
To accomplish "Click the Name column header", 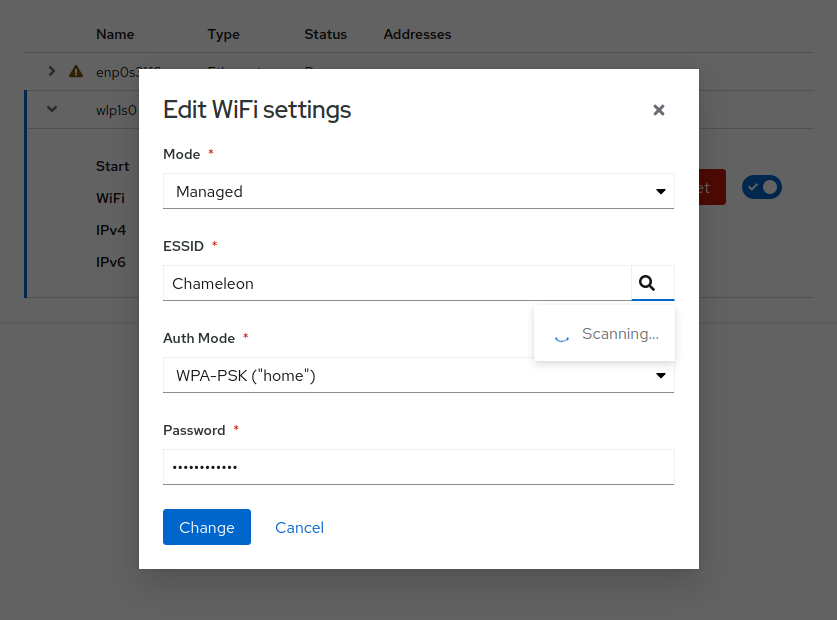I will pos(115,34).
